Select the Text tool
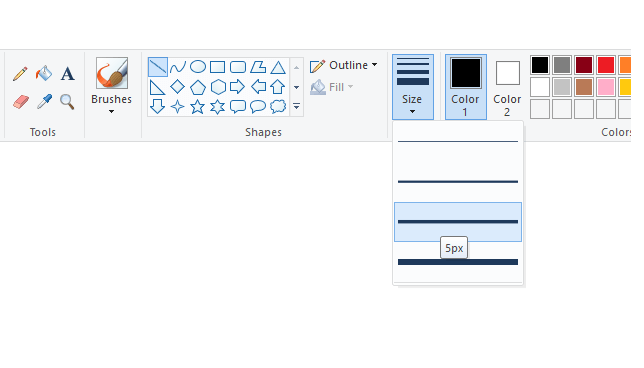This screenshot has height=368, width=644. 68,74
